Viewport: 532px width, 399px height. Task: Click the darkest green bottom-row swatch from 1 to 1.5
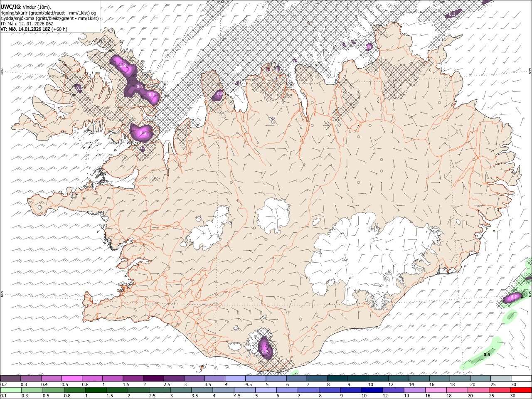[96, 390]
